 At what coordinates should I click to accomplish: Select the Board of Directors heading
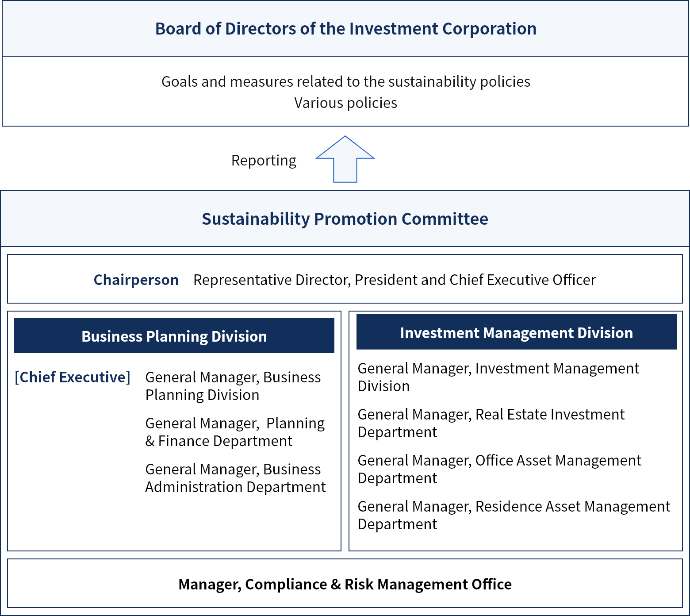[345, 29]
